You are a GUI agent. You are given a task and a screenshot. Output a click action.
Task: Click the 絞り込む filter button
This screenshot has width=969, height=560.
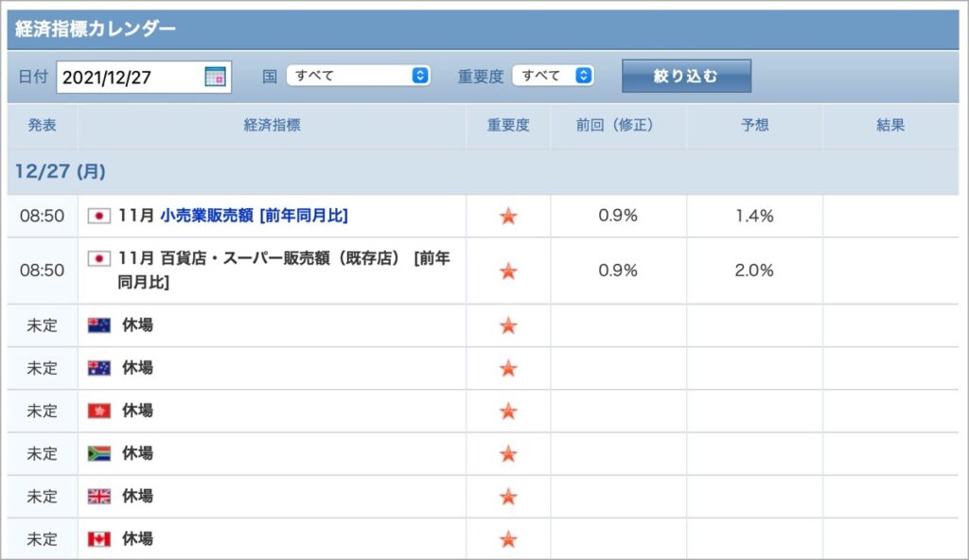[x=687, y=76]
